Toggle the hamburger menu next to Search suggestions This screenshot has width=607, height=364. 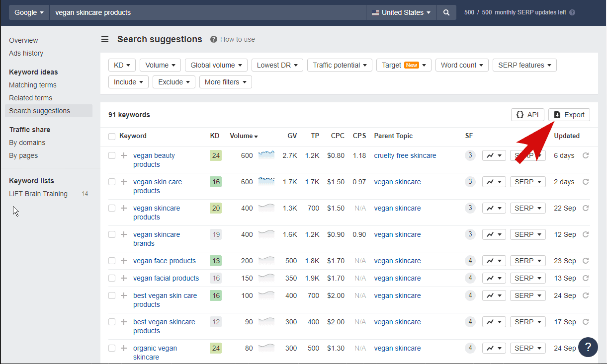point(105,39)
